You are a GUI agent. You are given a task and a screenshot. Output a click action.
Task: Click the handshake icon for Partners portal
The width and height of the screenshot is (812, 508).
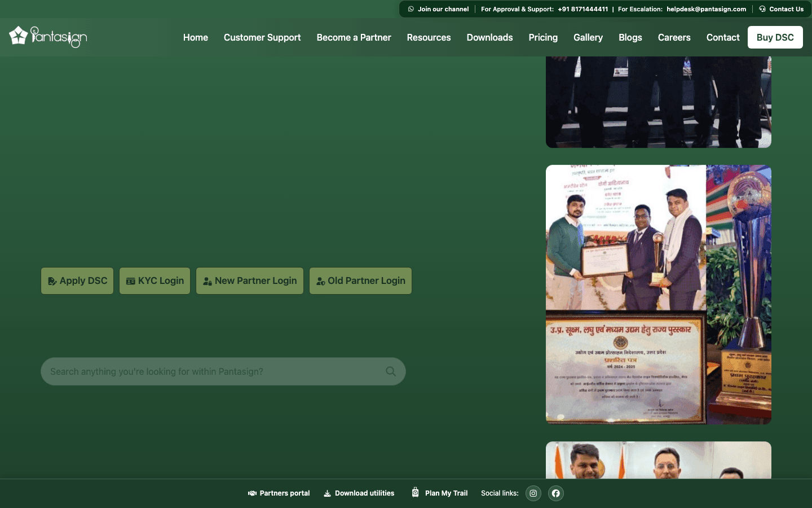[252, 493]
